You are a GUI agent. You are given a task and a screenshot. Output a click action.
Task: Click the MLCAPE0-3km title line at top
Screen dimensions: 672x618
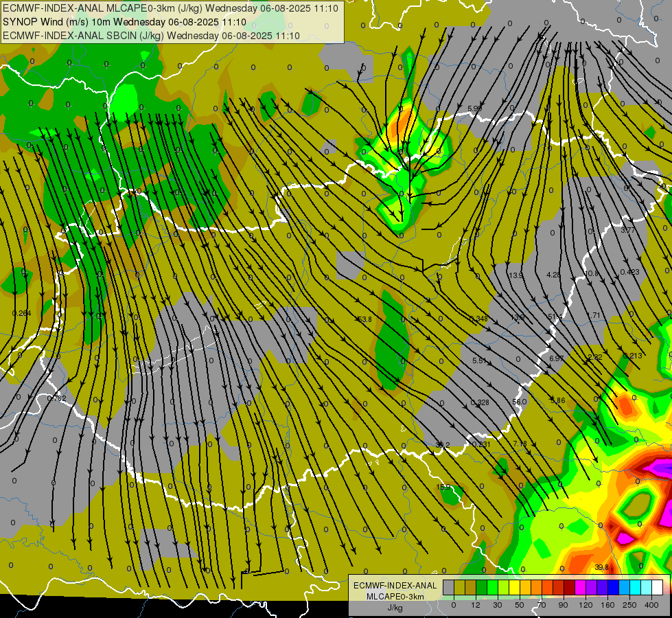tap(170, 8)
